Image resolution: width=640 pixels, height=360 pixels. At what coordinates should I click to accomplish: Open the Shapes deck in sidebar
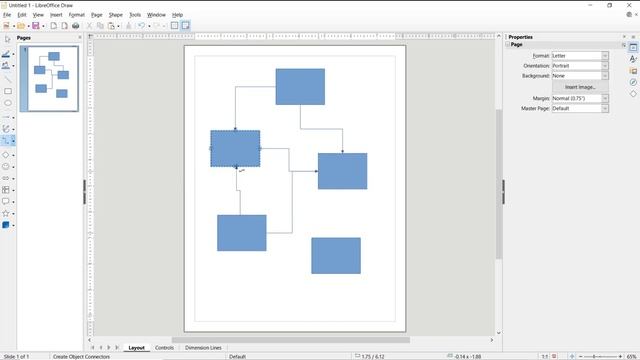633,93
